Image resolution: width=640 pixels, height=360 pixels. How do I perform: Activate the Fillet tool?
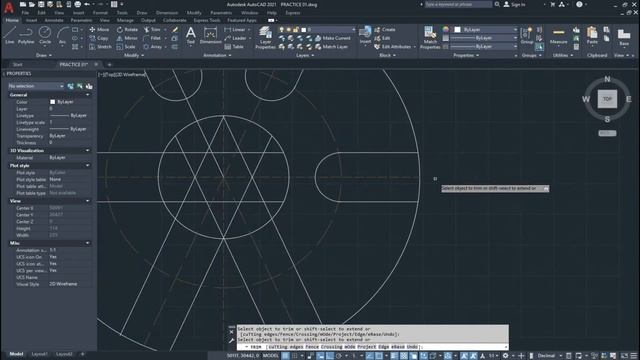(x=152, y=38)
